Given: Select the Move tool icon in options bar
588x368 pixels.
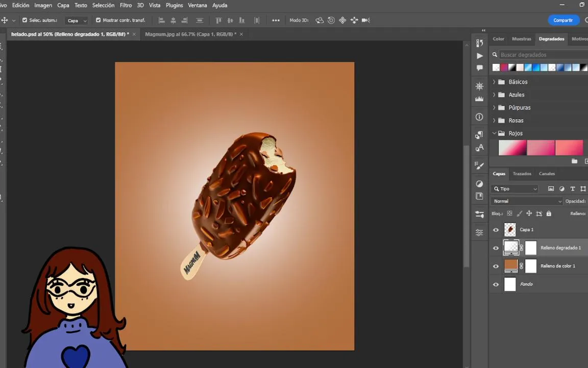Looking at the screenshot, I should [5, 20].
